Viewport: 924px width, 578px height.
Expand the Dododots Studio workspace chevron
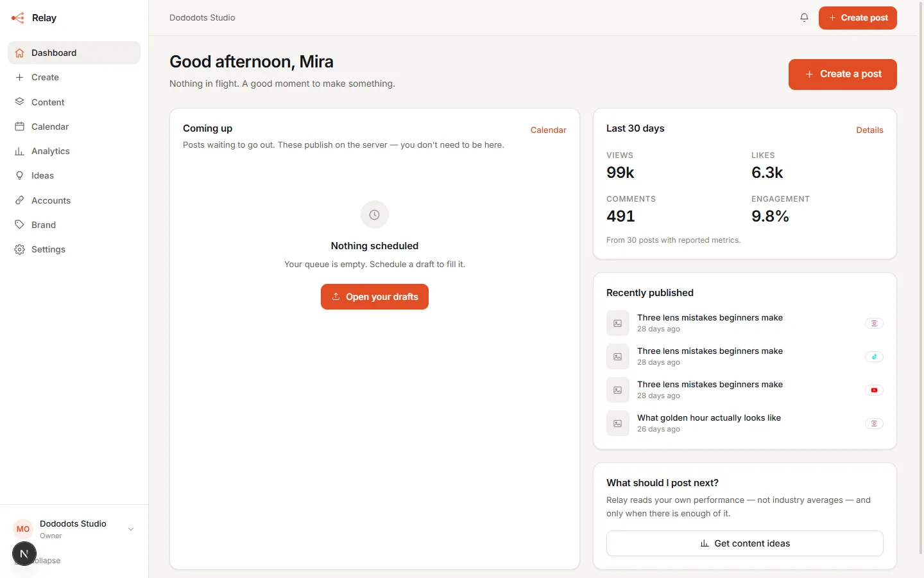point(131,529)
